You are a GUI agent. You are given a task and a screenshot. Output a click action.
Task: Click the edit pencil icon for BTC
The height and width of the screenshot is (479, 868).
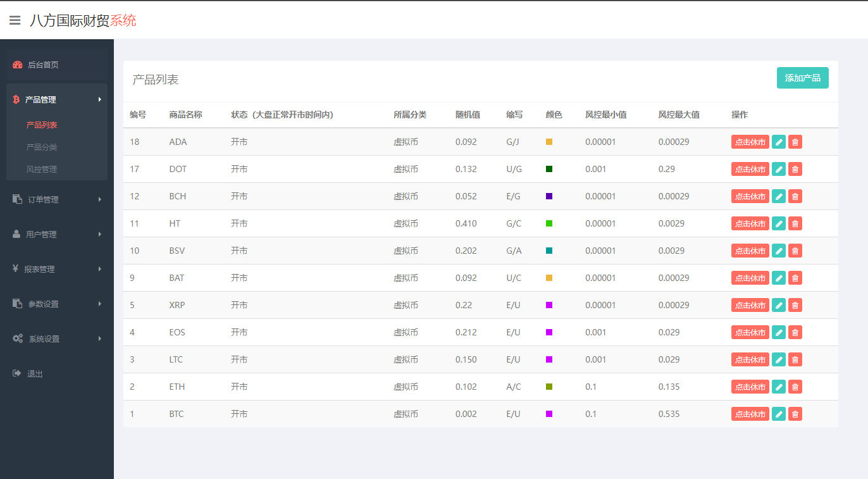coord(779,414)
